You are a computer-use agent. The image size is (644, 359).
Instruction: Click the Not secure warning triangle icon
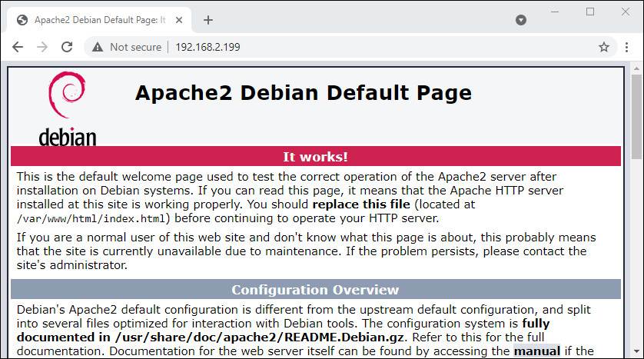(98, 47)
